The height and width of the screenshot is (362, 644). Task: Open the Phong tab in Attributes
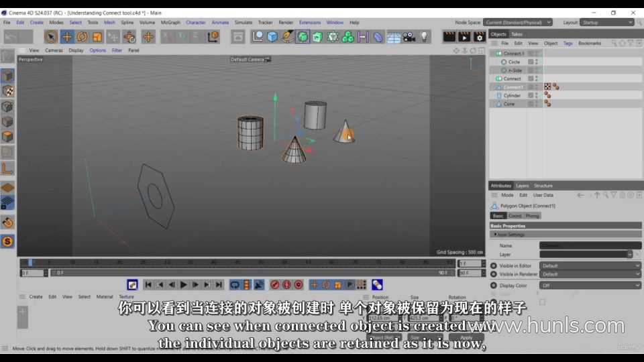coord(532,216)
